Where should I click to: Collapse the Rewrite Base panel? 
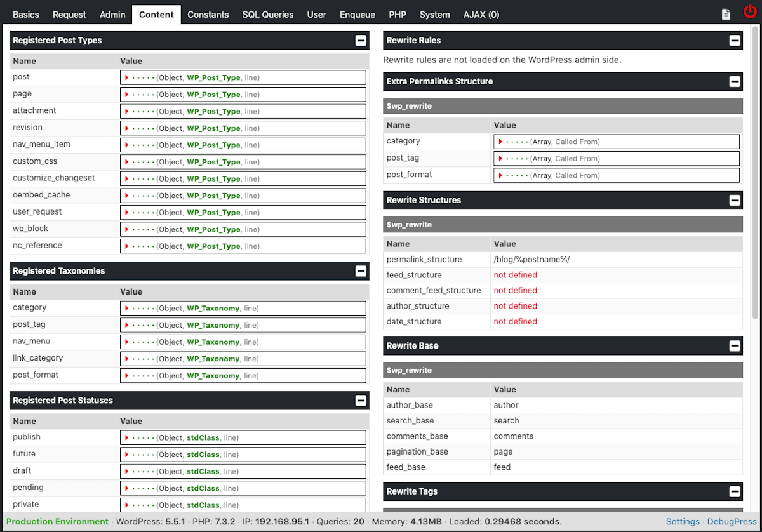click(x=735, y=346)
